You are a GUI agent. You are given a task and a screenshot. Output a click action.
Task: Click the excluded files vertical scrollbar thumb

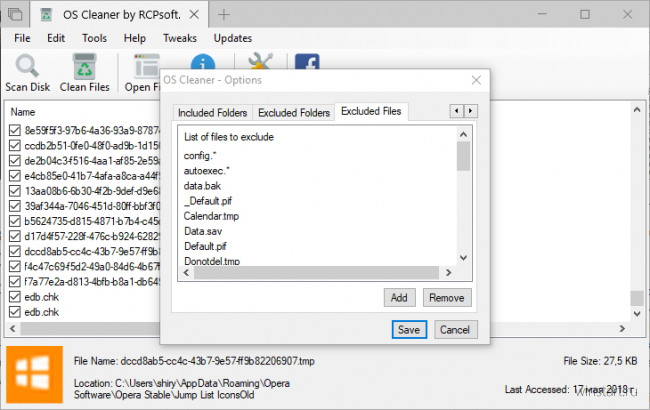point(463,156)
